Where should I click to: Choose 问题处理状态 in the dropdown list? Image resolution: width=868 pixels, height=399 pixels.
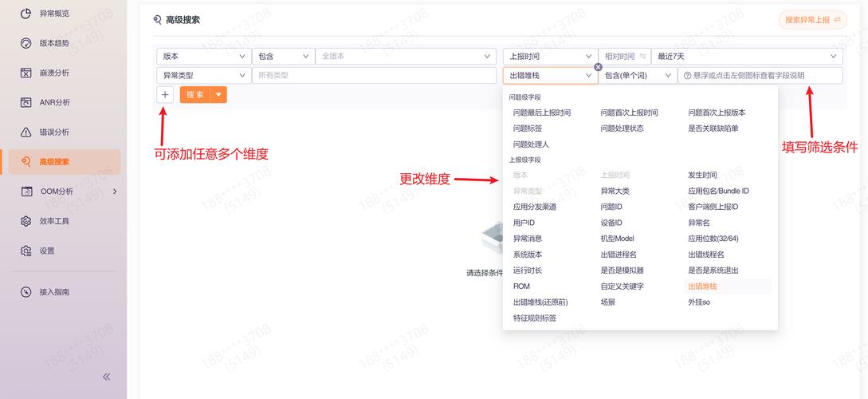622,128
